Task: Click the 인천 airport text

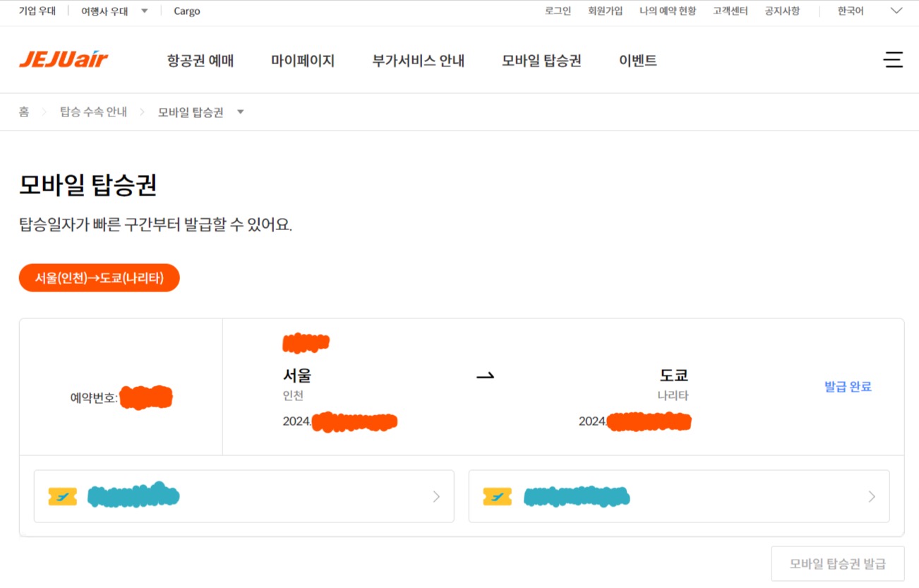Action: pyautogui.click(x=293, y=396)
